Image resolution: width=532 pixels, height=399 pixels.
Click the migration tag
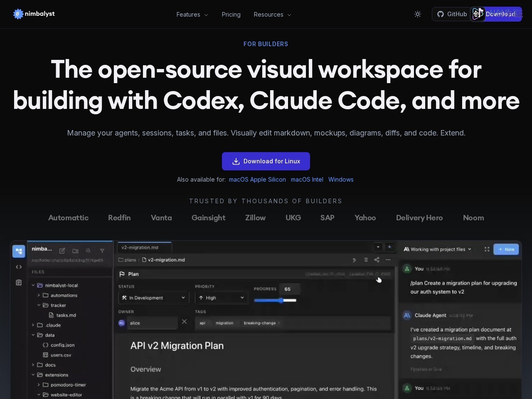pos(224,323)
